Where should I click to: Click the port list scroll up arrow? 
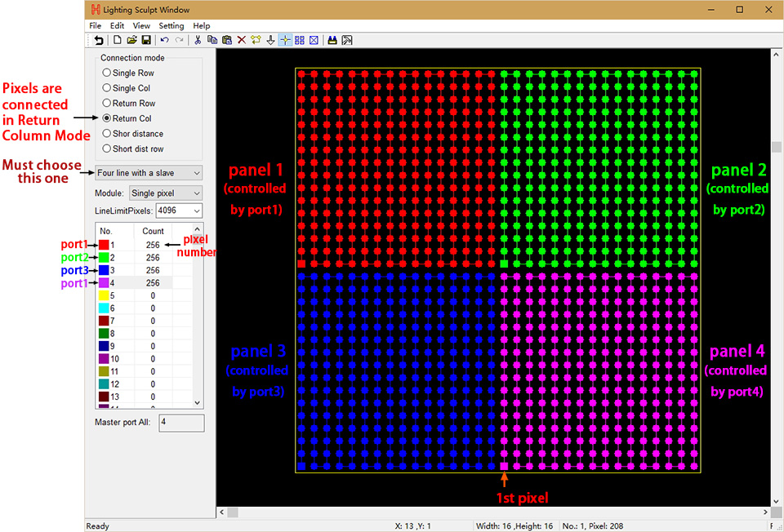pos(198,229)
